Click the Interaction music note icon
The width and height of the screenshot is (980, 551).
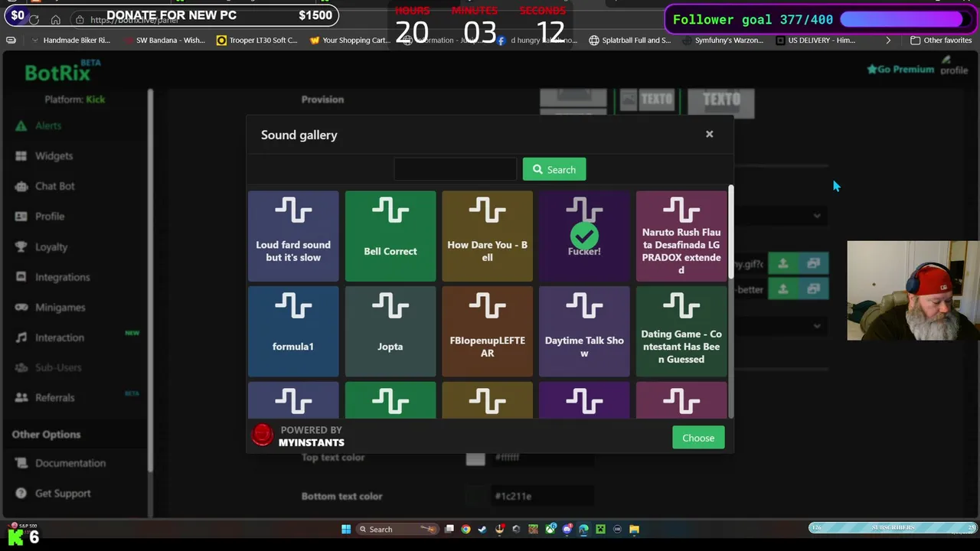(21, 337)
